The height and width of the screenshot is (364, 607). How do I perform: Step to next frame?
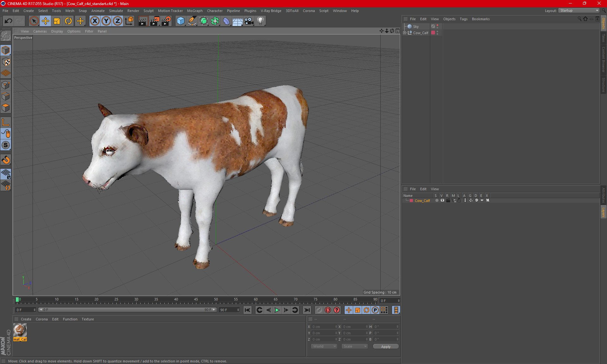[286, 310]
